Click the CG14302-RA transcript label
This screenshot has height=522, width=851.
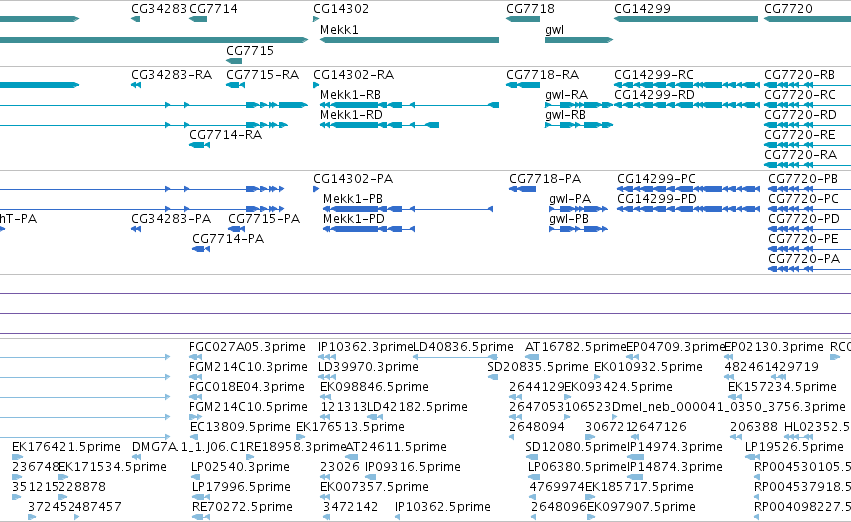(x=353, y=75)
